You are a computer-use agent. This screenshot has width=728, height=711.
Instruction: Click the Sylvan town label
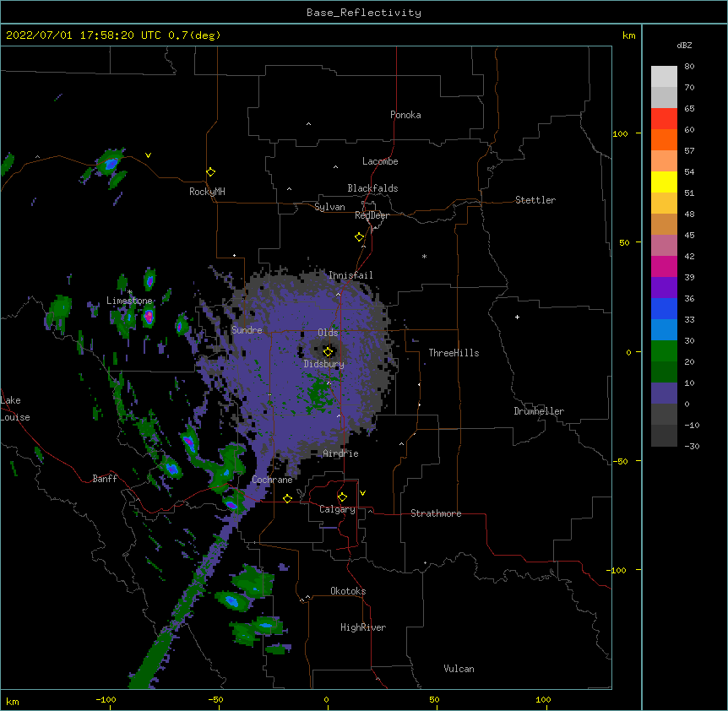[329, 207]
